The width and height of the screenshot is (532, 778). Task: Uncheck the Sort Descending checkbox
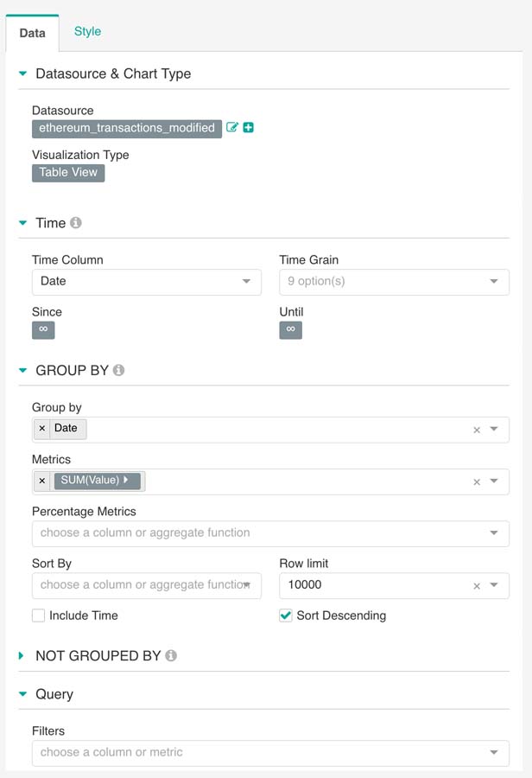[x=286, y=615]
